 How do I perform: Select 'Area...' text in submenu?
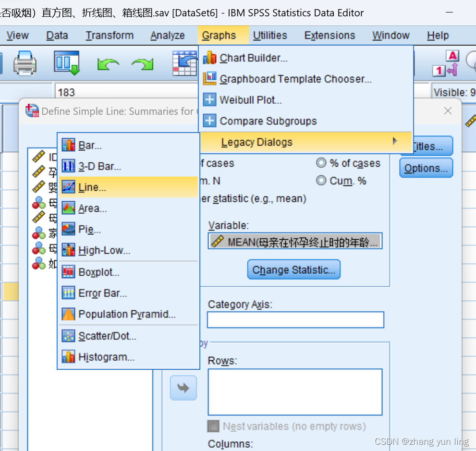pyautogui.click(x=93, y=208)
